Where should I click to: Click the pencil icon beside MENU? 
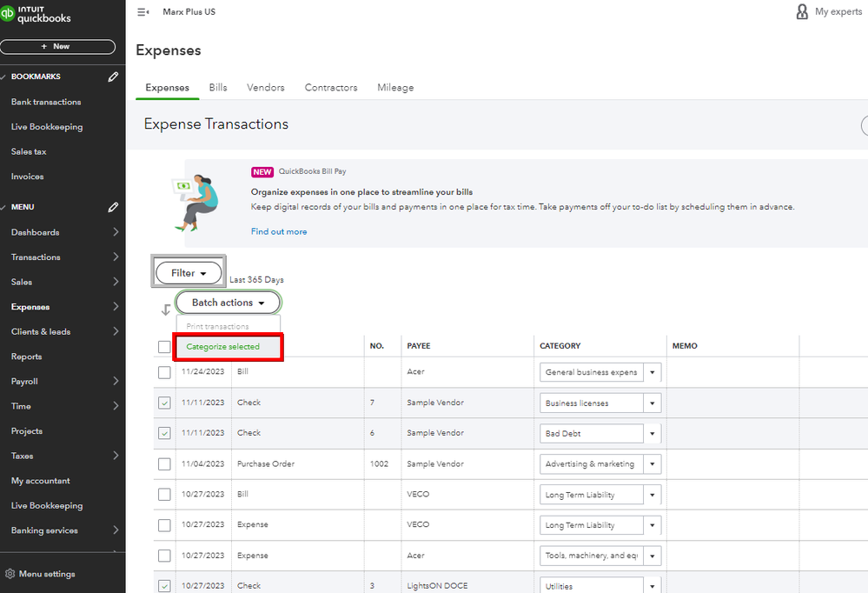click(113, 208)
